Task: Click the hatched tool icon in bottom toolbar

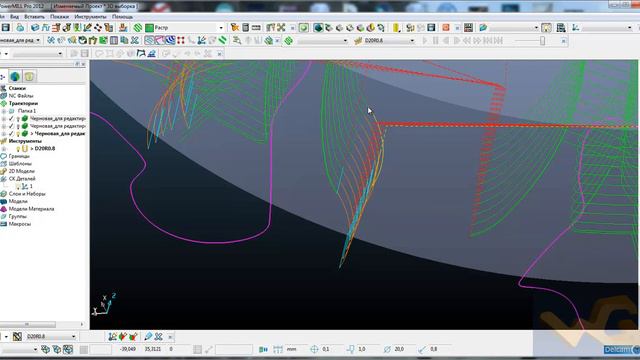Action: tap(17, 336)
